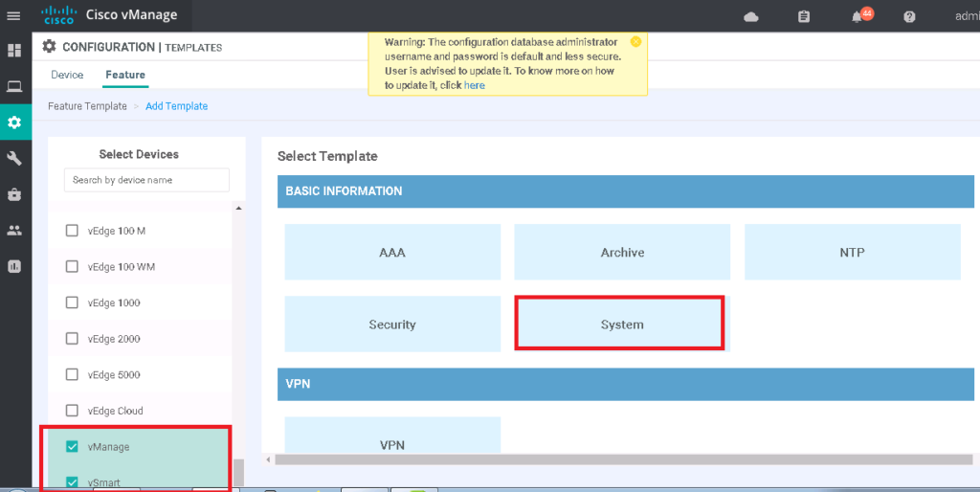Check the vEdge 1000 checkbox
The width and height of the screenshot is (980, 492).
tap(72, 302)
